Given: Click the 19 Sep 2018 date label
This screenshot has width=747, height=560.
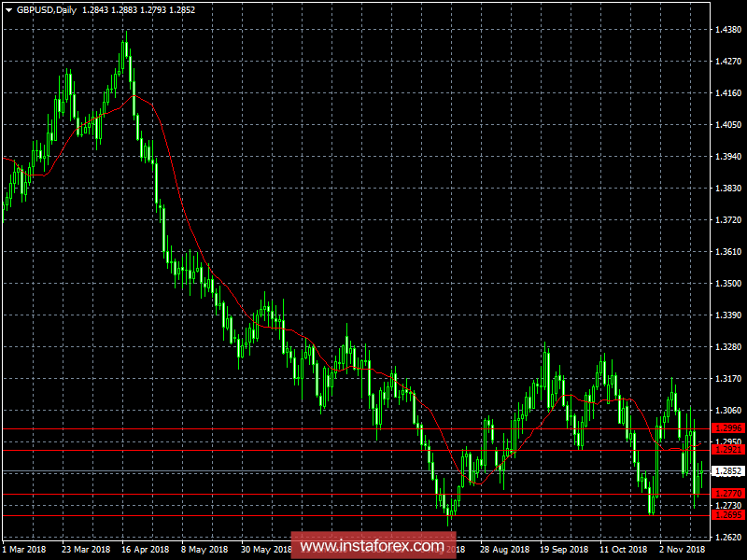Looking at the screenshot, I should 564,549.
